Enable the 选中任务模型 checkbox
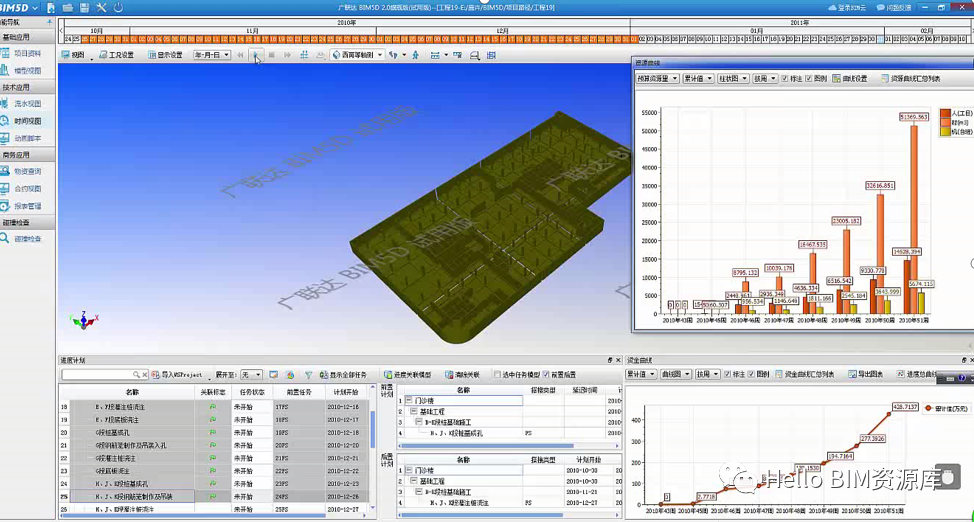Image resolution: width=974 pixels, height=522 pixels. (497, 375)
